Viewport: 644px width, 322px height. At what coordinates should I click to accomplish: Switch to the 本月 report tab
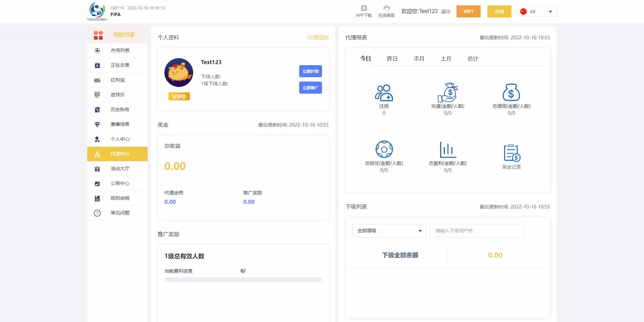pyautogui.click(x=419, y=58)
